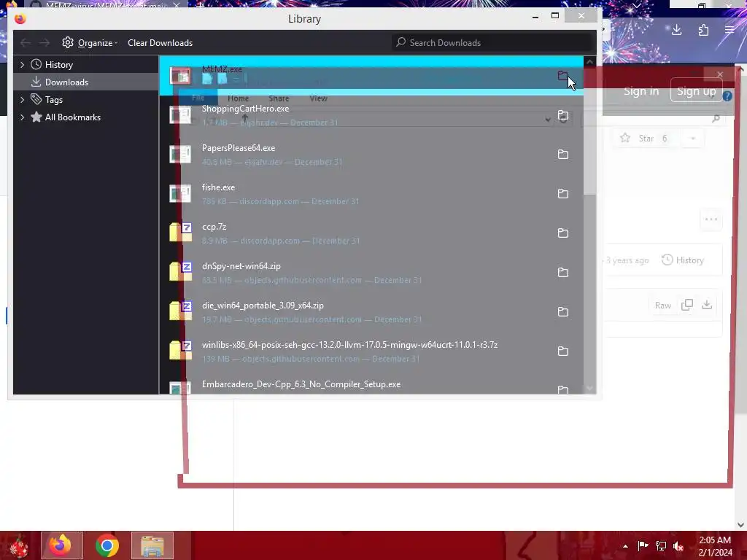747x560 pixels.
Task: Select Tags in Library sidebar
Action: 86,99
